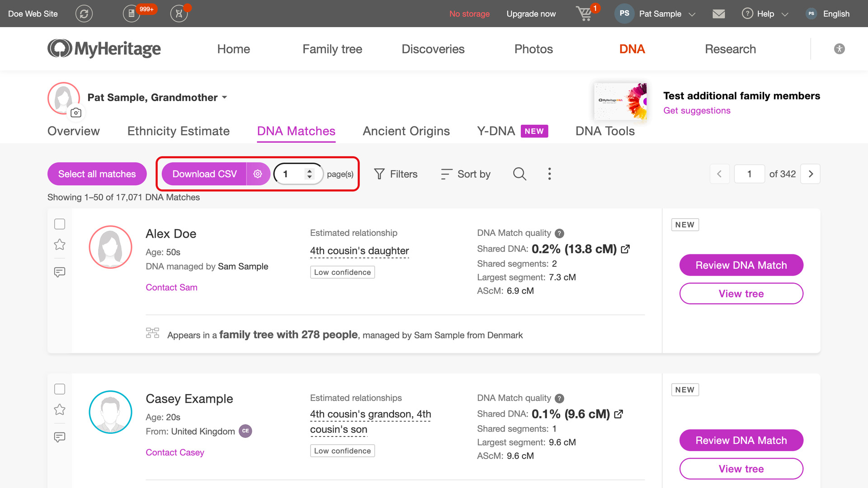Click the search magnifier icon
The image size is (868, 488).
tap(519, 174)
